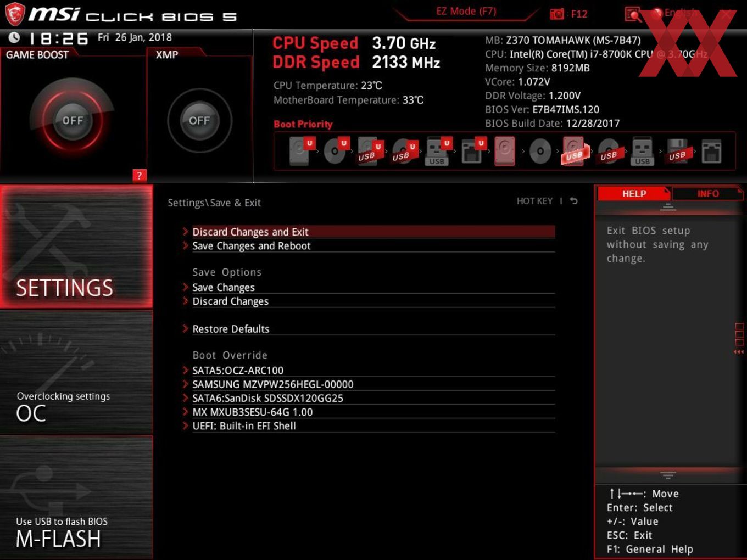Image resolution: width=747 pixels, height=560 pixels.
Task: Click the arrow beside MX MXUB3SESU-64G 1.00
Action: pyautogui.click(x=186, y=411)
